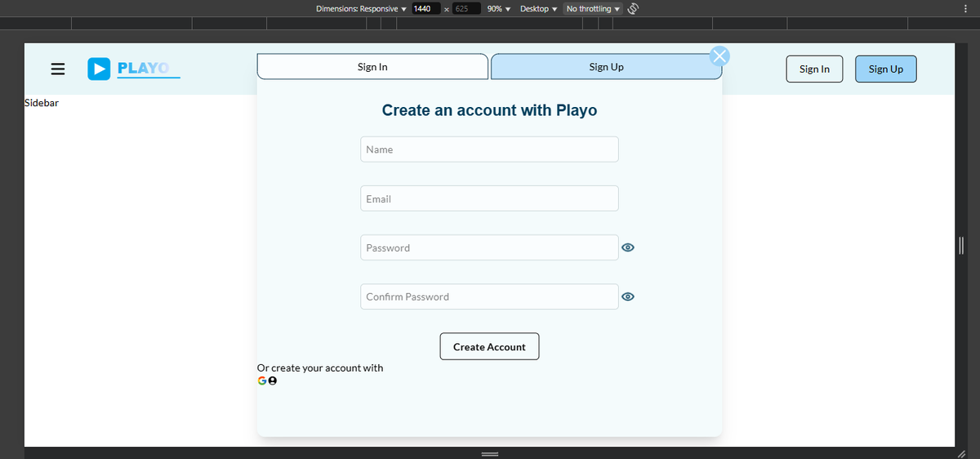Choose the account avatar sign-up icon
980x459 pixels.
(x=273, y=381)
